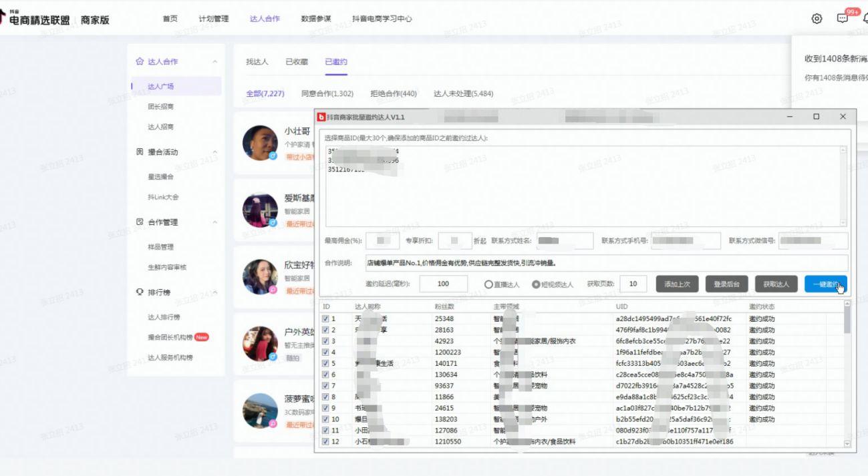The width and height of the screenshot is (868, 476).
Task: Select the 直播达人 radio button
Action: pyautogui.click(x=488, y=284)
